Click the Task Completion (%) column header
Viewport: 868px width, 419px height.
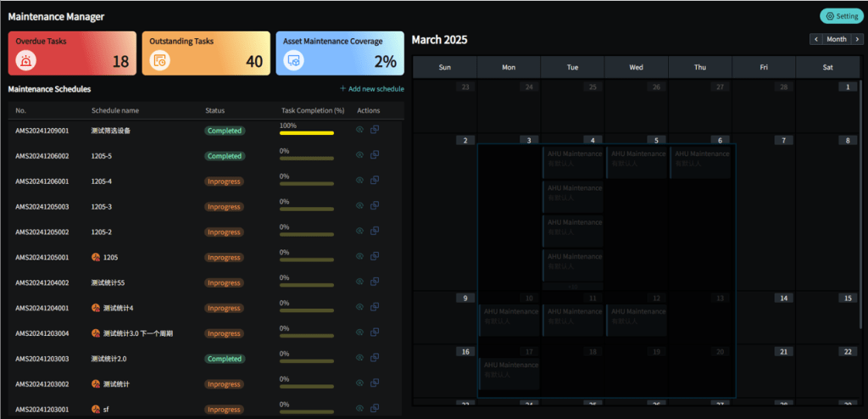[312, 110]
